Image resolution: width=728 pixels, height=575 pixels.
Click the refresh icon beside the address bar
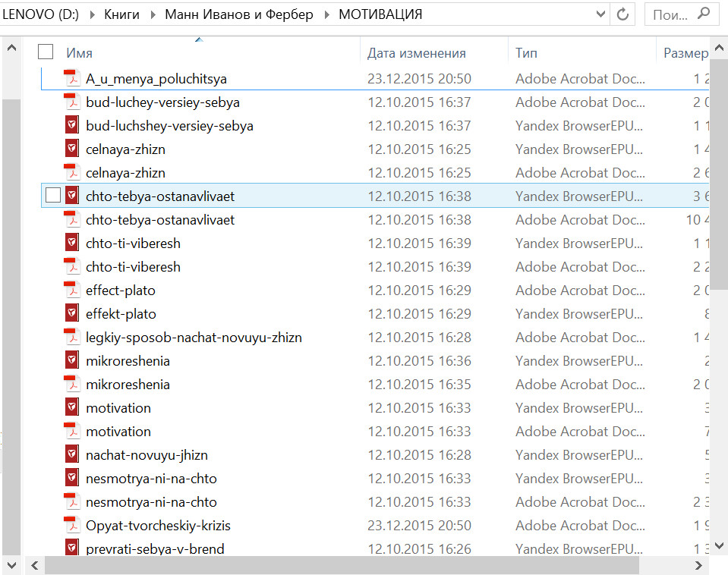click(623, 14)
